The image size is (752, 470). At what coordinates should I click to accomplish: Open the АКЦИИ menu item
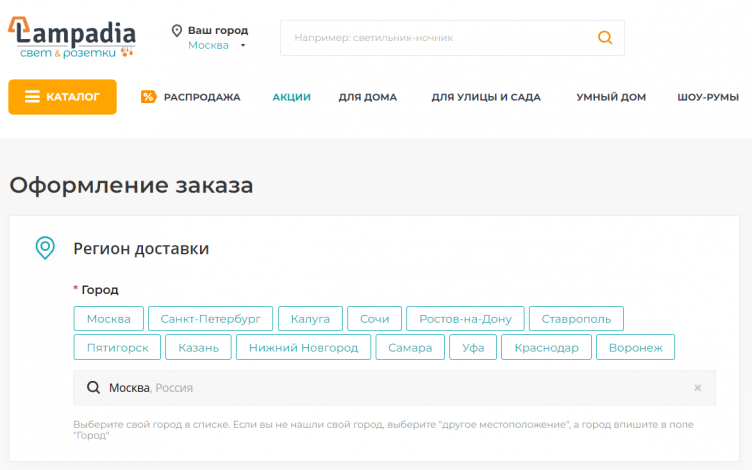coord(292,97)
